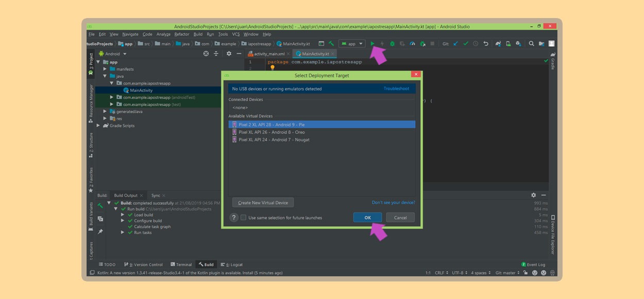This screenshot has width=644, height=299.
Task: Click the pin tab icon in Build panel
Action: [100, 231]
